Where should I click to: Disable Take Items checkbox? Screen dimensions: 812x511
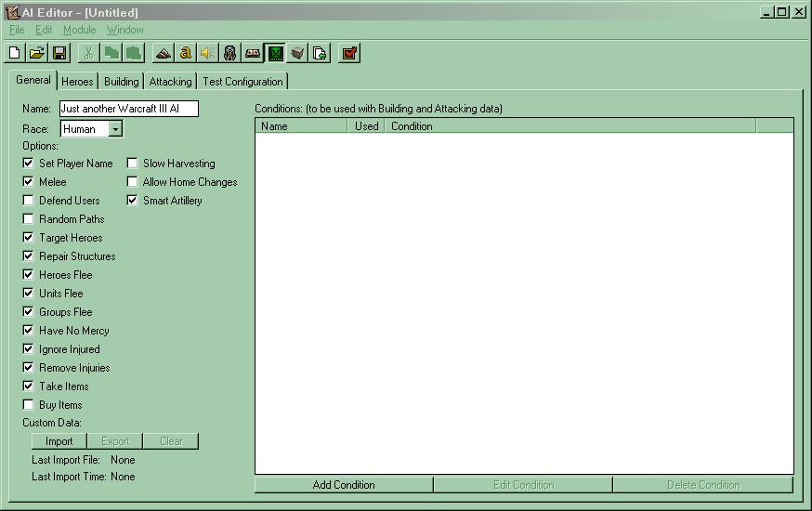(29, 387)
